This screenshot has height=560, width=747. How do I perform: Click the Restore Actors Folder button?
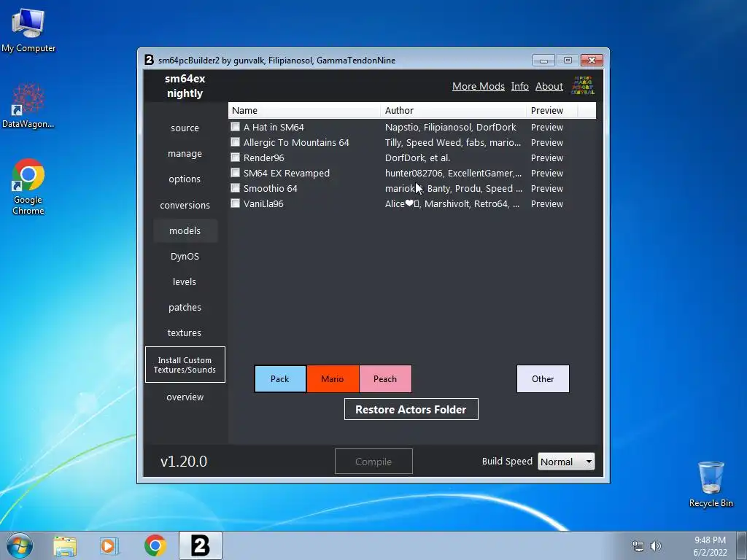(x=411, y=410)
